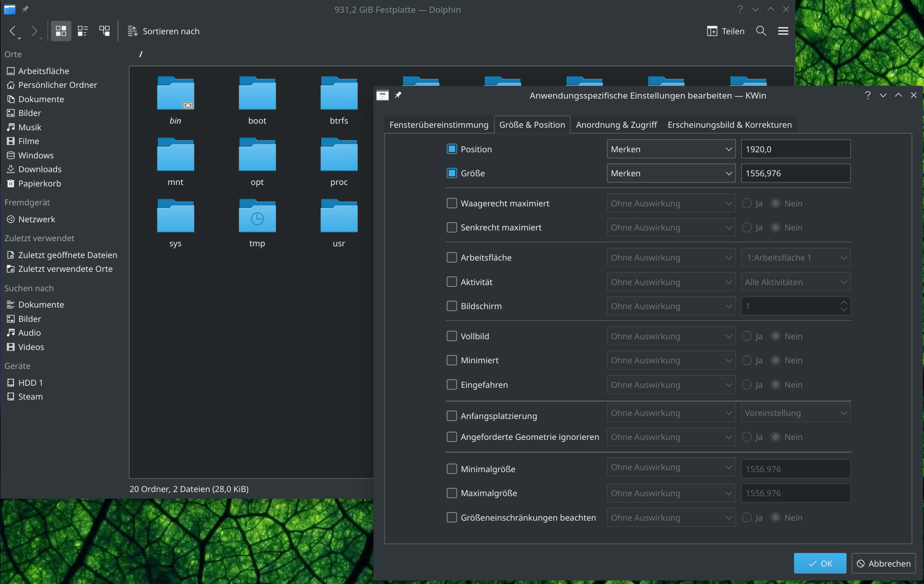
Task: Open the tmp folder
Action: pyautogui.click(x=257, y=223)
